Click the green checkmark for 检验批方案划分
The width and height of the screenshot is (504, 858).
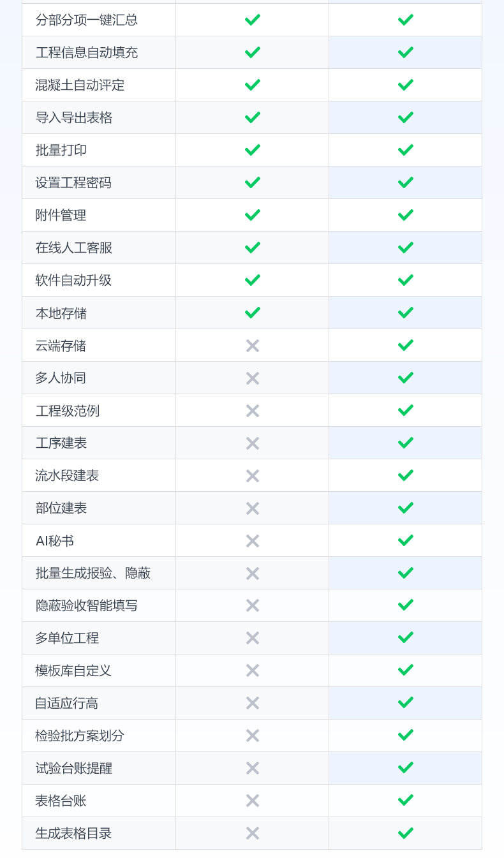click(406, 735)
